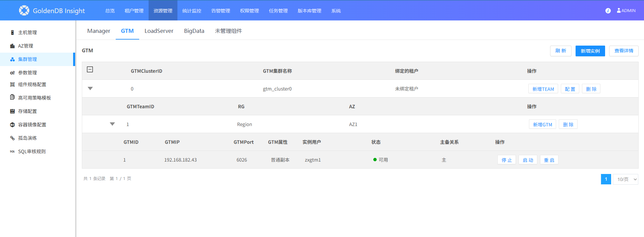
Task: Open the 10/页 page size dropdown
Action: click(625, 179)
